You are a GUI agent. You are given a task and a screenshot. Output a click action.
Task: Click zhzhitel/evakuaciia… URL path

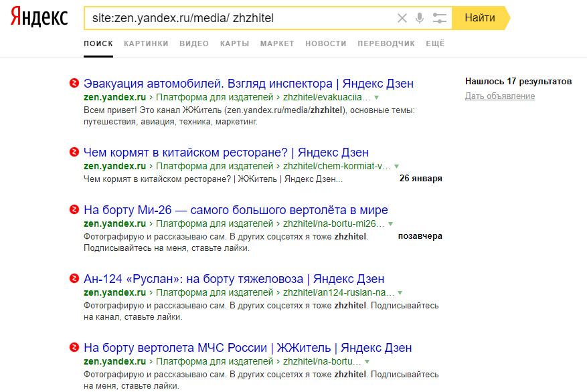327,97
